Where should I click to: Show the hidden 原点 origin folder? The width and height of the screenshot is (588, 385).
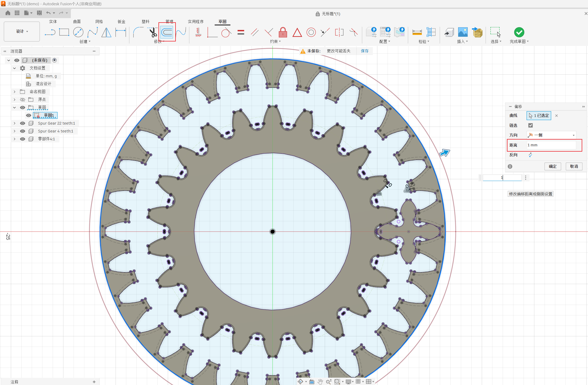pos(23,100)
